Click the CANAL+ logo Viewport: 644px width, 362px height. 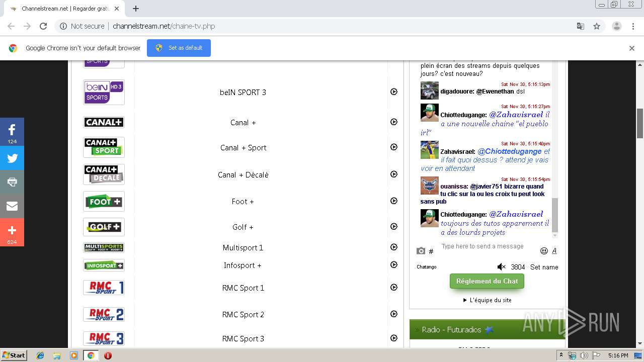click(x=104, y=122)
